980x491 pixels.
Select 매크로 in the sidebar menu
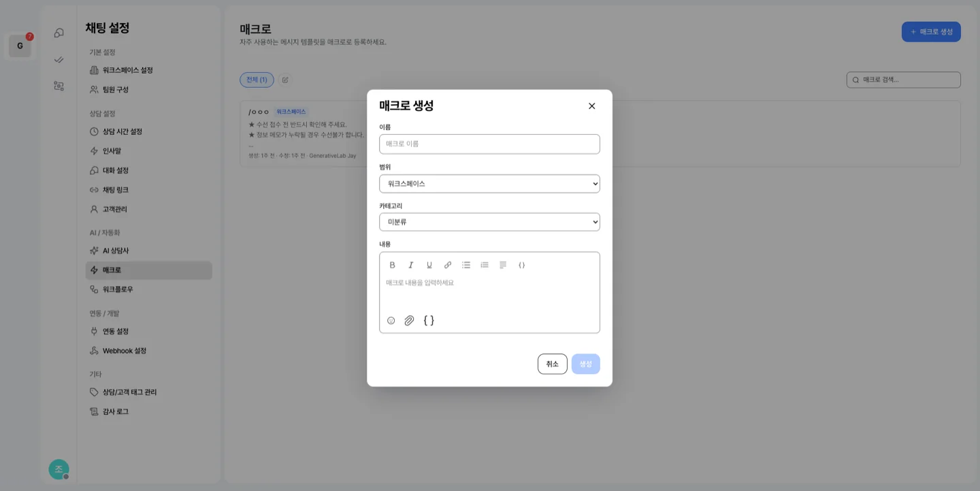click(x=148, y=270)
